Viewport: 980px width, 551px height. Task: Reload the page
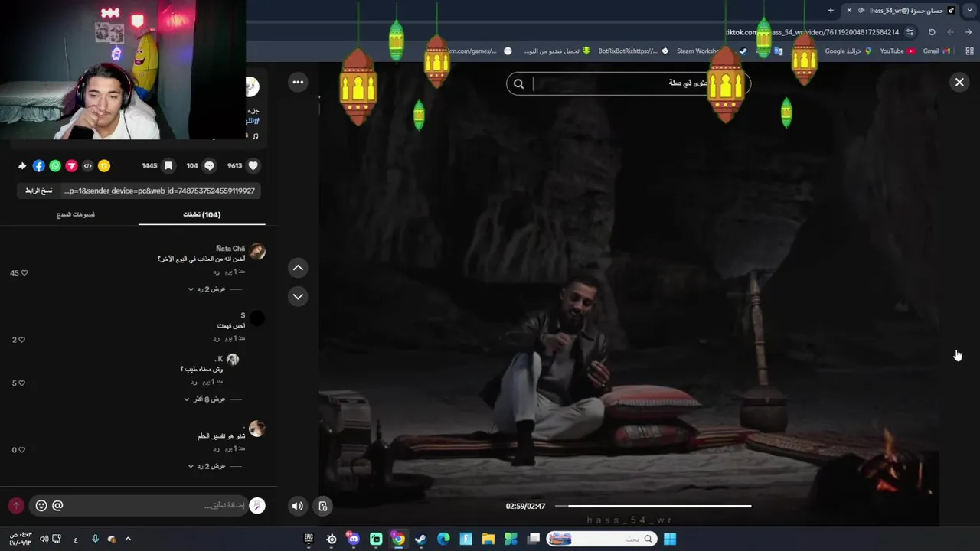point(932,32)
